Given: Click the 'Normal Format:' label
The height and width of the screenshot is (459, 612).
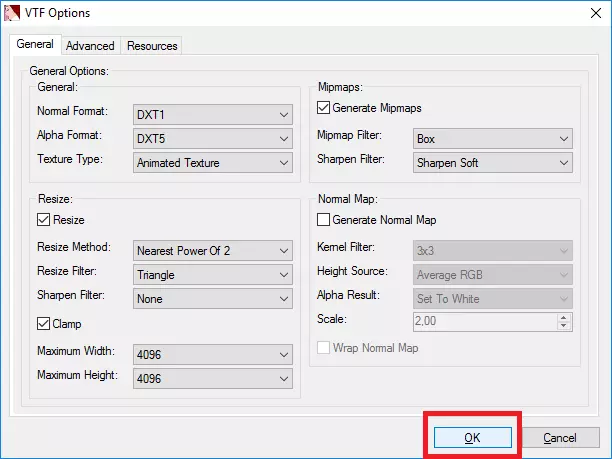Looking at the screenshot, I should pyautogui.click(x=72, y=111).
